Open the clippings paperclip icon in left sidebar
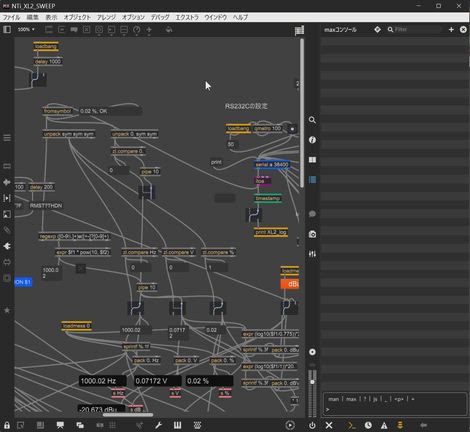 (x=7, y=230)
